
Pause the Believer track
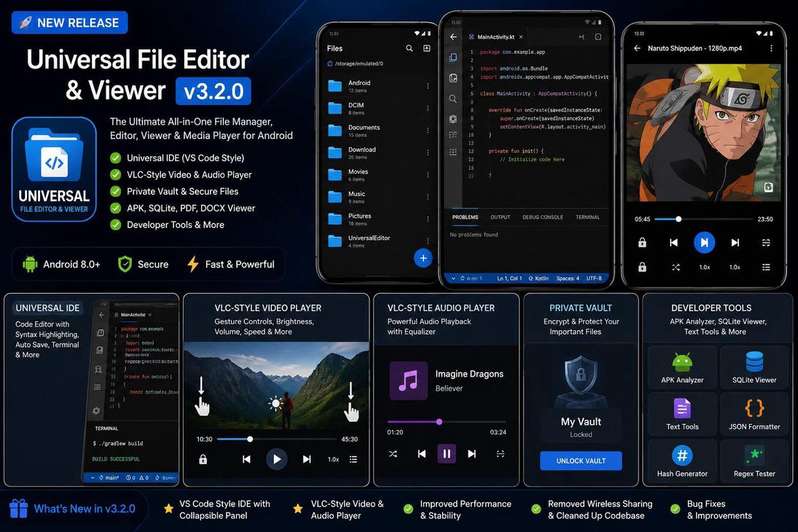(446, 453)
